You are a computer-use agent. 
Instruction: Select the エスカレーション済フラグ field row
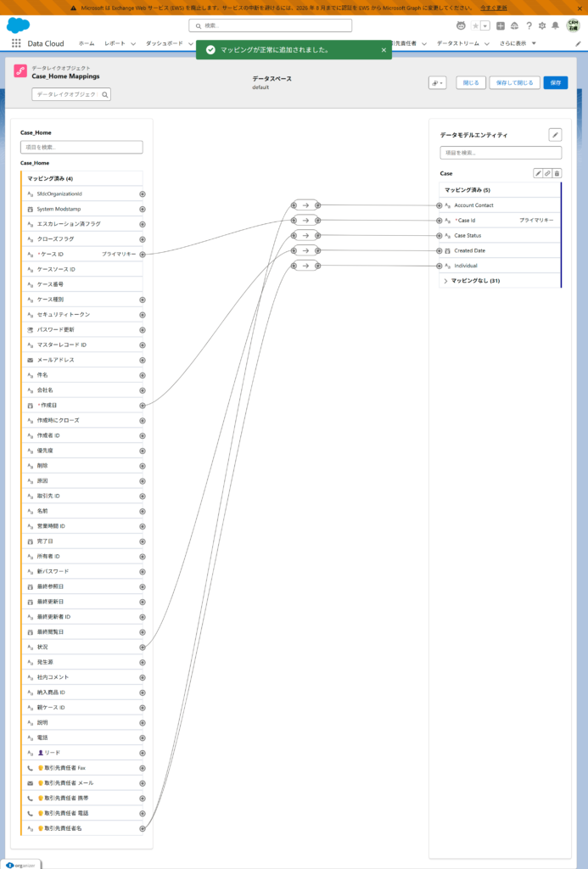pos(82,224)
